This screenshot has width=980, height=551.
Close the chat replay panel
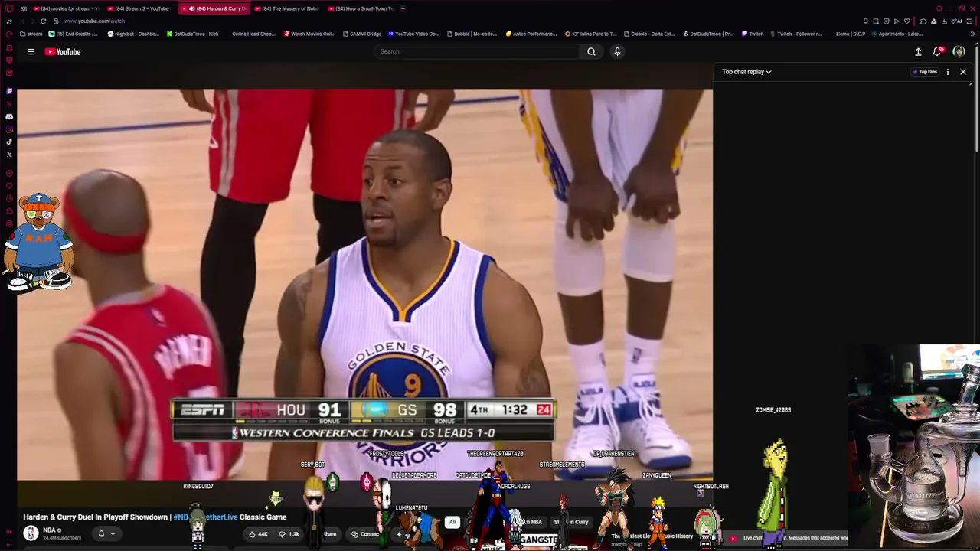pyautogui.click(x=963, y=72)
